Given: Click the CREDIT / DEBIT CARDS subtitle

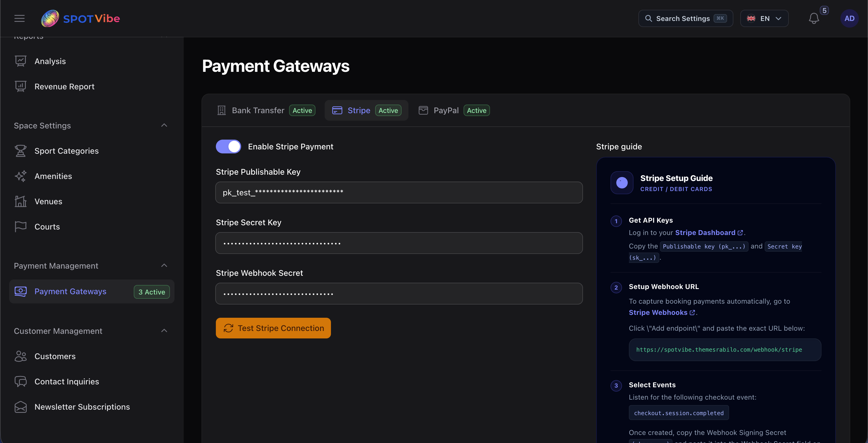Looking at the screenshot, I should (x=676, y=189).
